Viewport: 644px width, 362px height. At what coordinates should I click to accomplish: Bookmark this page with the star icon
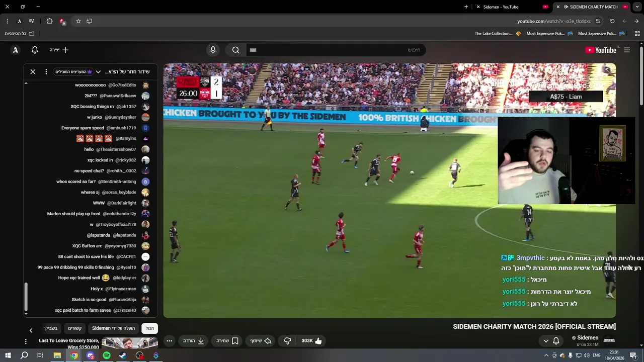pyautogui.click(x=78, y=21)
